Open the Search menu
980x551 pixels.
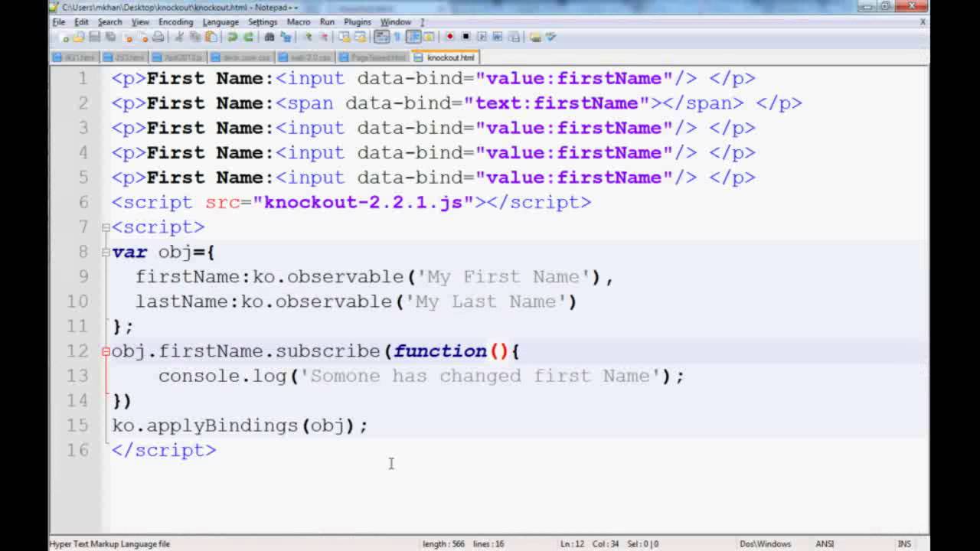pyautogui.click(x=109, y=21)
